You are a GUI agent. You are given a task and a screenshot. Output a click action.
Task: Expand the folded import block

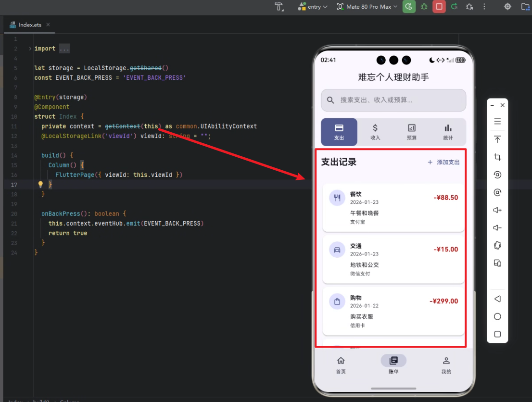[30, 49]
